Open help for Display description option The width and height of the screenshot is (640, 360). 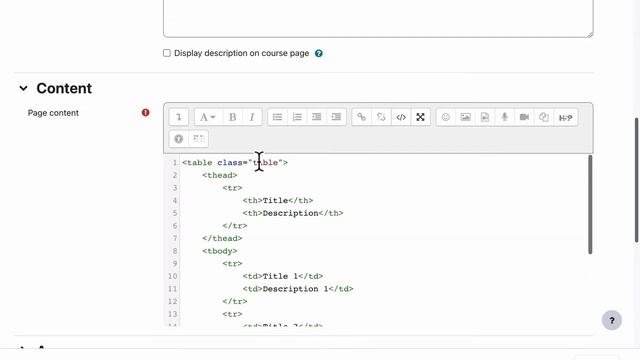click(319, 53)
